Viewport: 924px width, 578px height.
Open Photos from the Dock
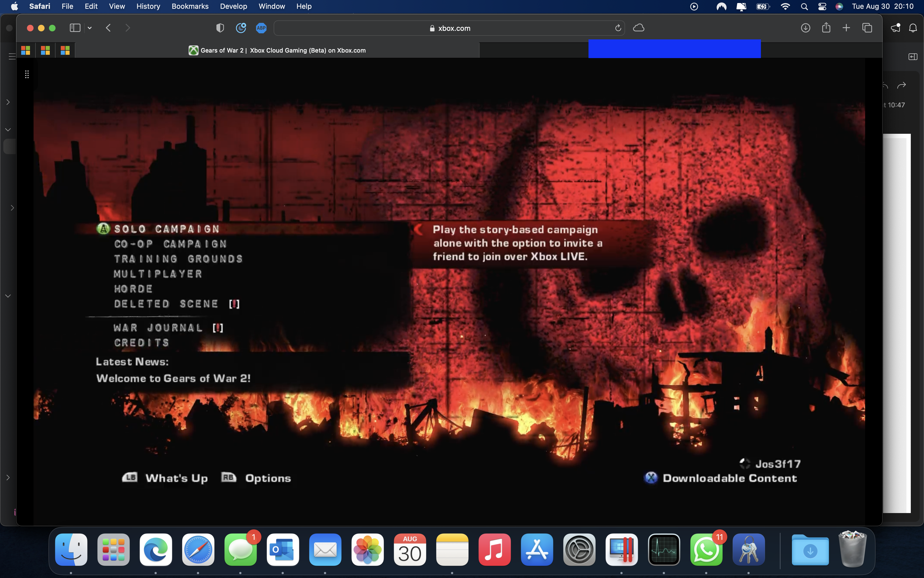click(x=368, y=549)
